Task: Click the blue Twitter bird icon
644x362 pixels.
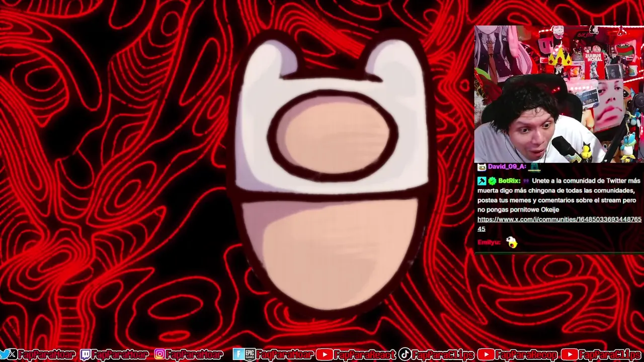Action: pos(4,354)
